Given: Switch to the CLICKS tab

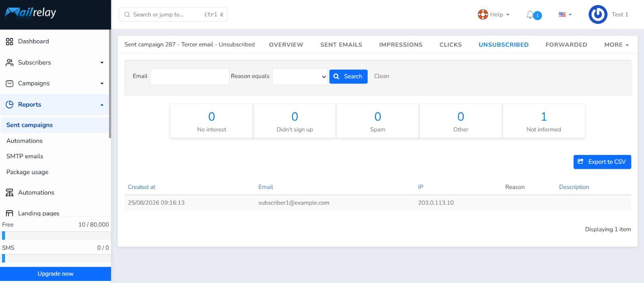Looking at the screenshot, I should (451, 45).
